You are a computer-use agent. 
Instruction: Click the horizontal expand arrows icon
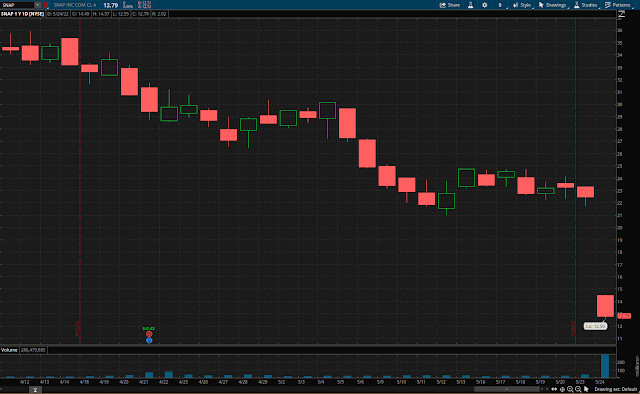pyautogui.click(x=554, y=390)
